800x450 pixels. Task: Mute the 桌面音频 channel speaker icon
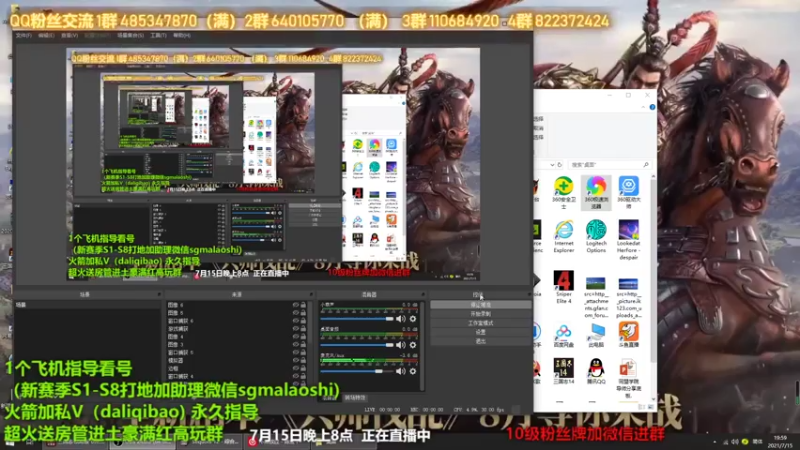(401, 345)
